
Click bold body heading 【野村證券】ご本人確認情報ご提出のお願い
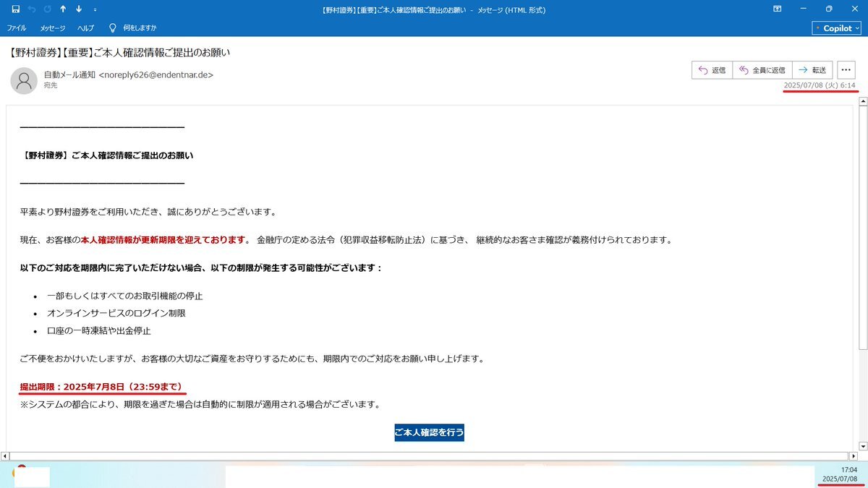pos(107,155)
